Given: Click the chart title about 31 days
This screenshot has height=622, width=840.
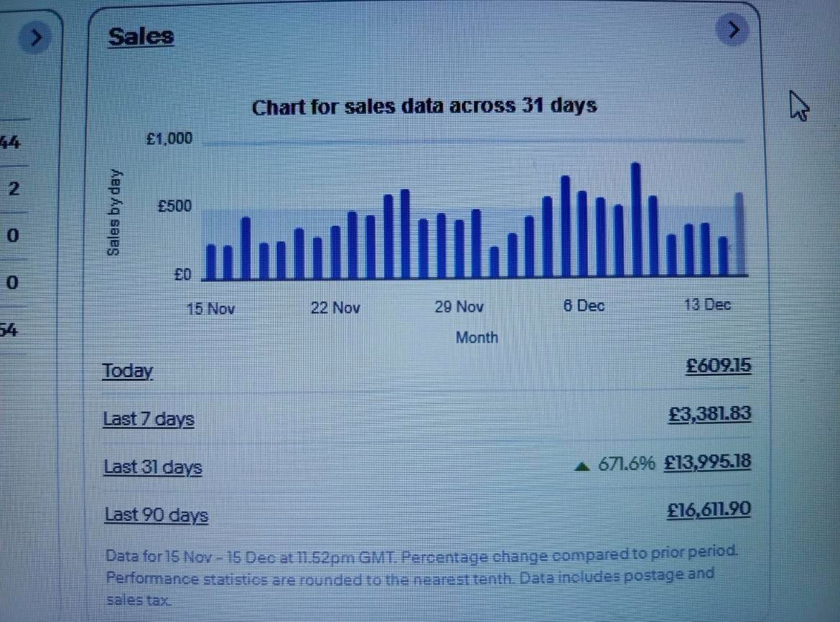Looking at the screenshot, I should [x=424, y=107].
